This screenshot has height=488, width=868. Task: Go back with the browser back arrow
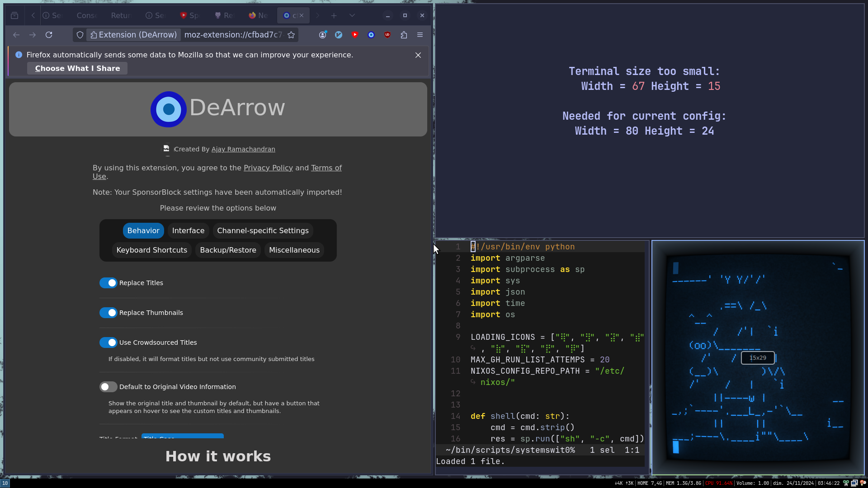click(16, 35)
